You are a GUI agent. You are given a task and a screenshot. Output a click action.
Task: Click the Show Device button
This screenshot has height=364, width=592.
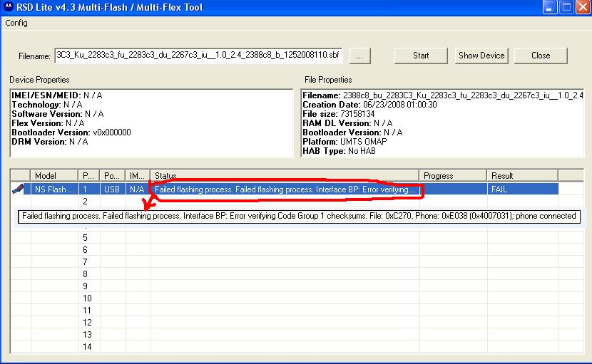pyautogui.click(x=481, y=56)
